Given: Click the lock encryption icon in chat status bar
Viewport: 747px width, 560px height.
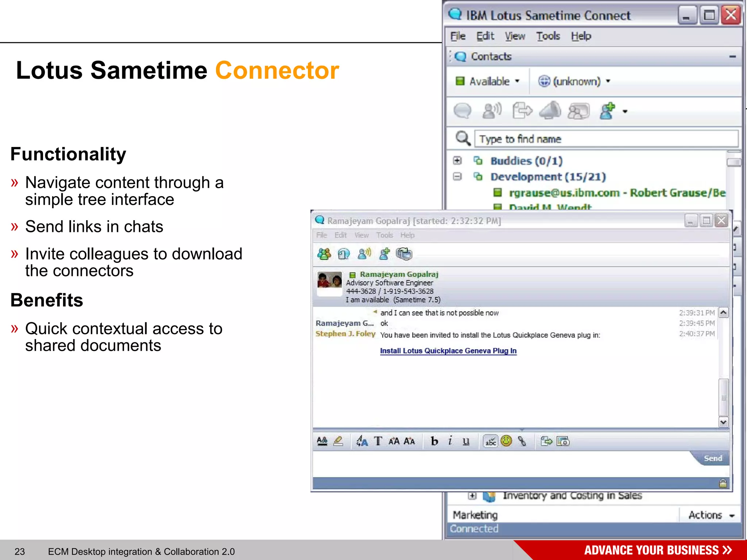Looking at the screenshot, I should (723, 483).
